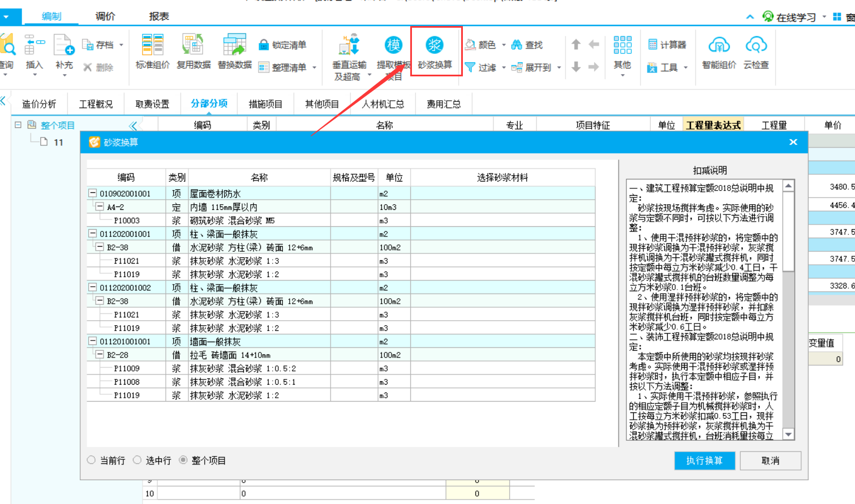Collapse the A4-2 quota row

click(x=99, y=206)
